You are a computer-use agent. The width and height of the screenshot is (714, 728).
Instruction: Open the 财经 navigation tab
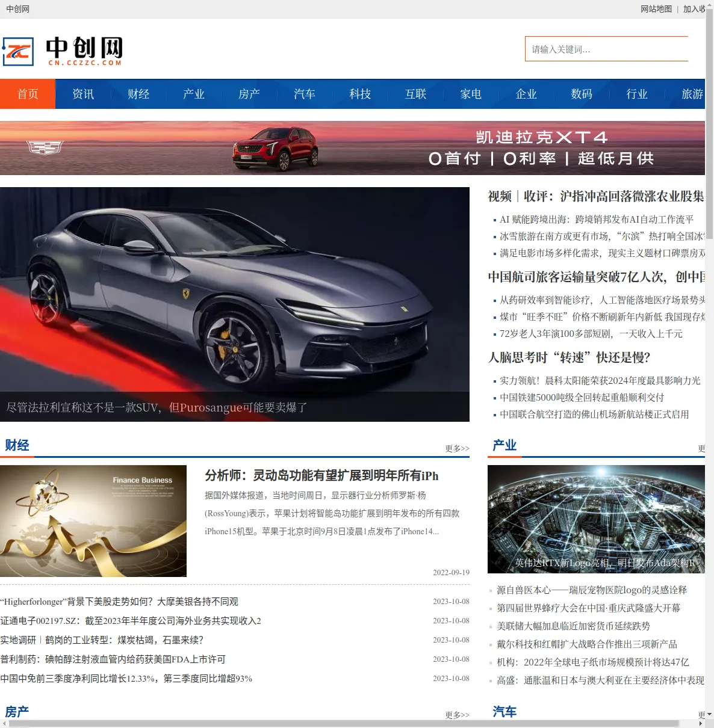pos(138,94)
